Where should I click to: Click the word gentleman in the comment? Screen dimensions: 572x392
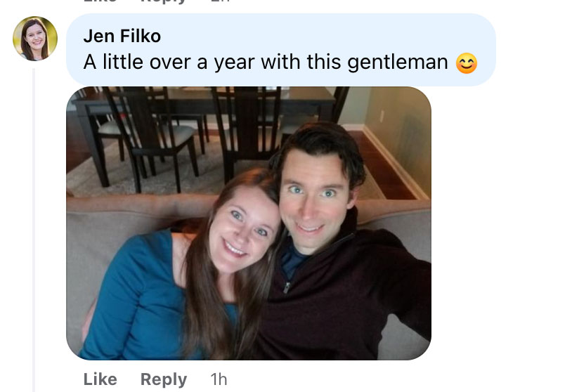(x=398, y=63)
